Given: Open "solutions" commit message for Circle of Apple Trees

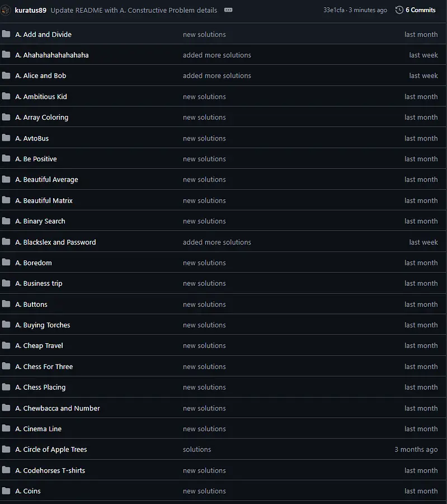Looking at the screenshot, I should [x=197, y=450].
